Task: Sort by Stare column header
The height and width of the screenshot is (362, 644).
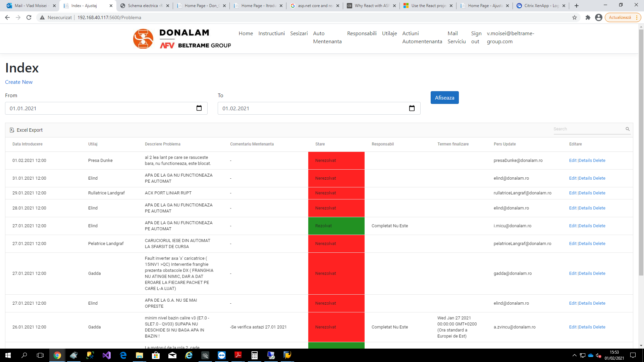Action: click(320, 144)
